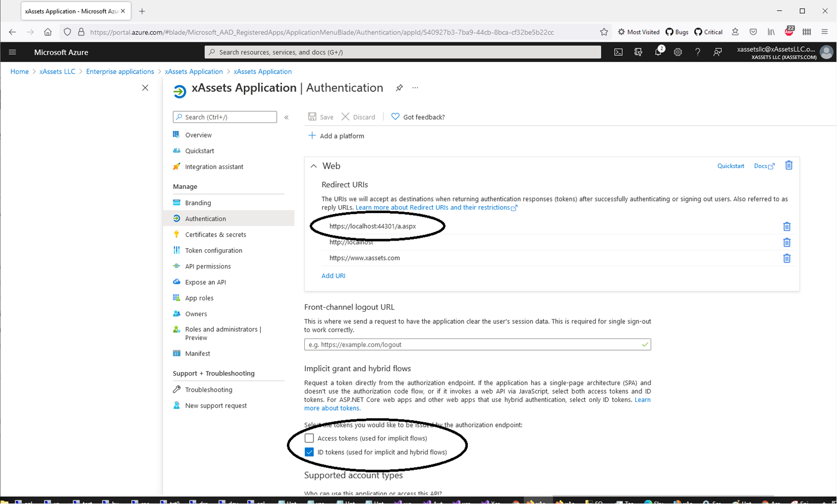Viewport: 837px width, 504px height.
Task: Delete the Web platform configuration
Action: (x=788, y=165)
